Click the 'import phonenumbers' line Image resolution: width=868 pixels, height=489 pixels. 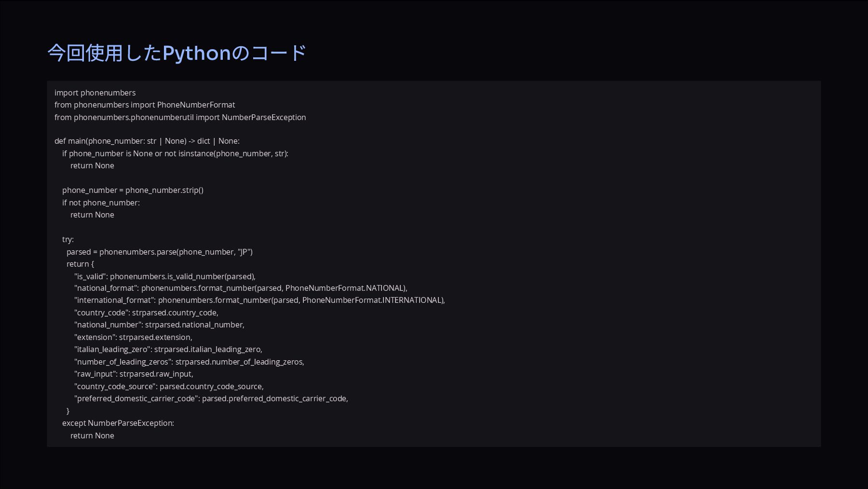click(95, 93)
